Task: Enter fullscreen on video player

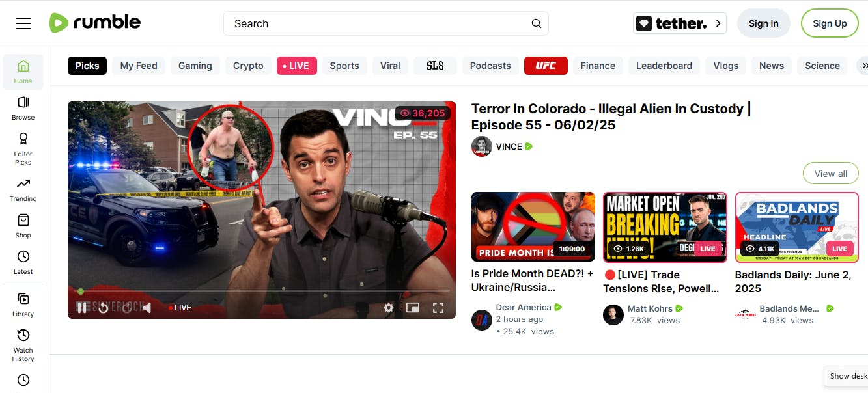Action: [x=438, y=308]
